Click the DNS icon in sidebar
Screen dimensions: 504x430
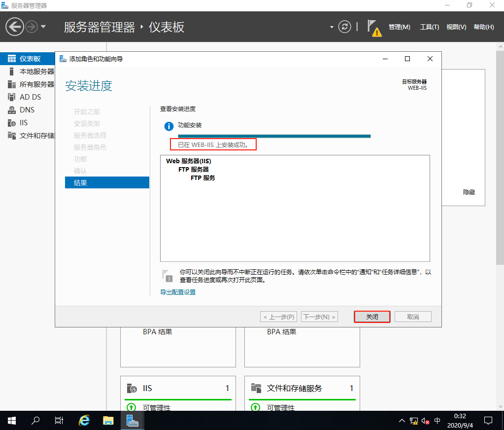(12, 110)
